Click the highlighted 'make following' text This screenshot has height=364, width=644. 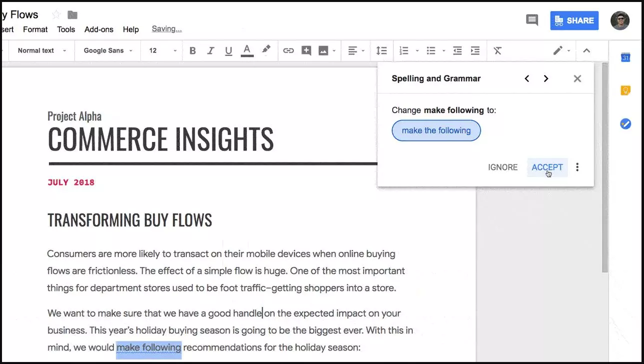(148, 347)
